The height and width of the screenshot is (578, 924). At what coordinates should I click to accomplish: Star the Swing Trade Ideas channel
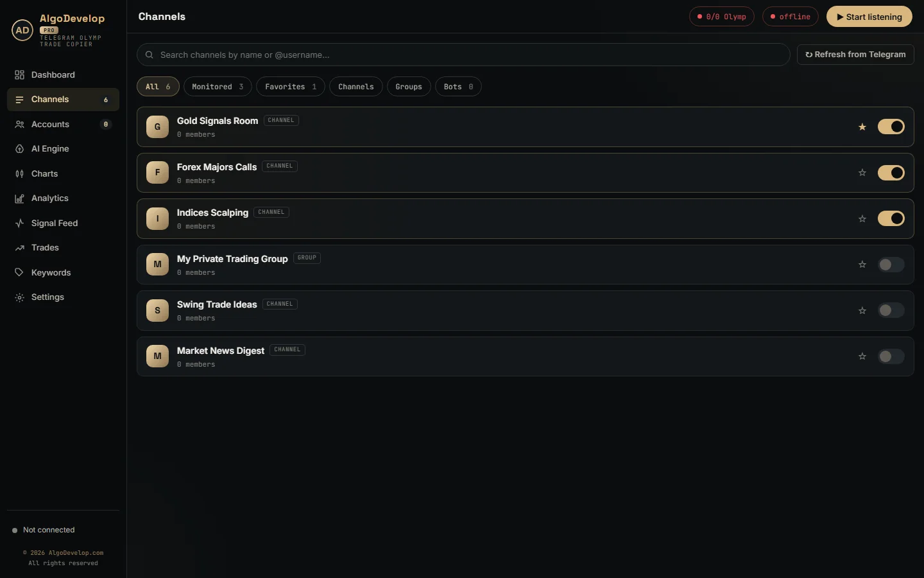click(862, 311)
